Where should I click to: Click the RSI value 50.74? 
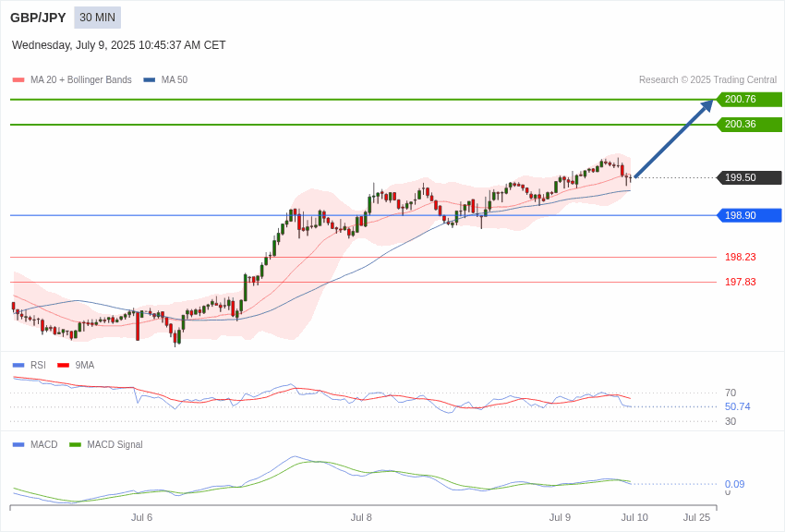click(738, 406)
